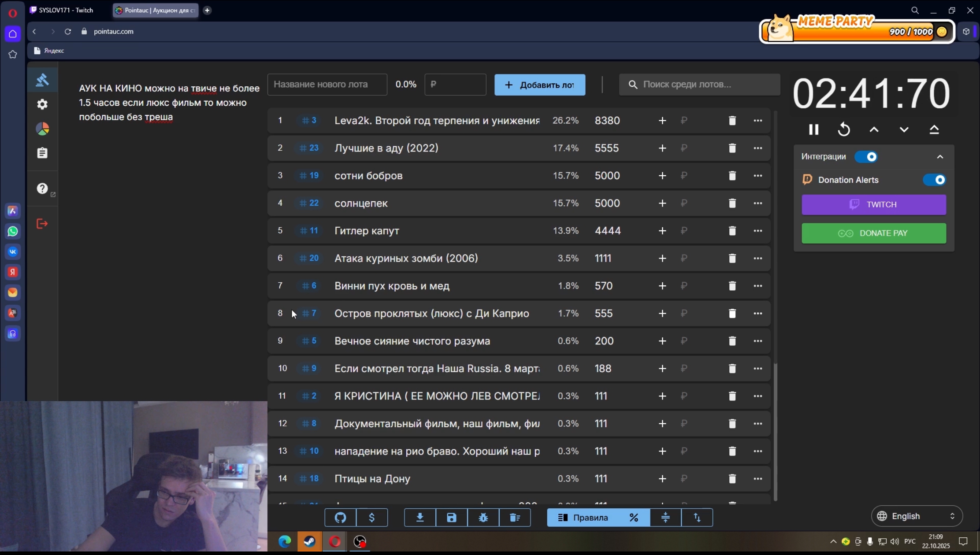980x555 pixels.
Task: Collapse the Интеграции panel with chevron
Action: pos(940,157)
